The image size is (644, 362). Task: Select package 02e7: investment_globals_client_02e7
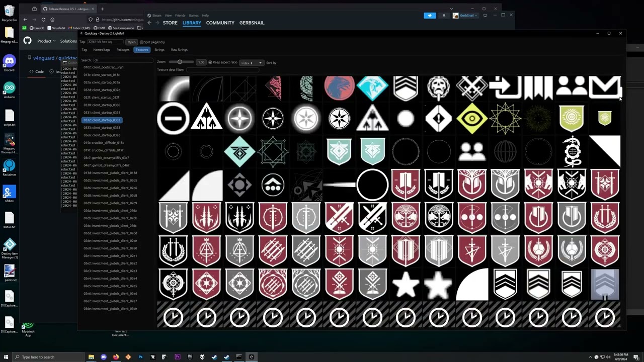click(110, 301)
